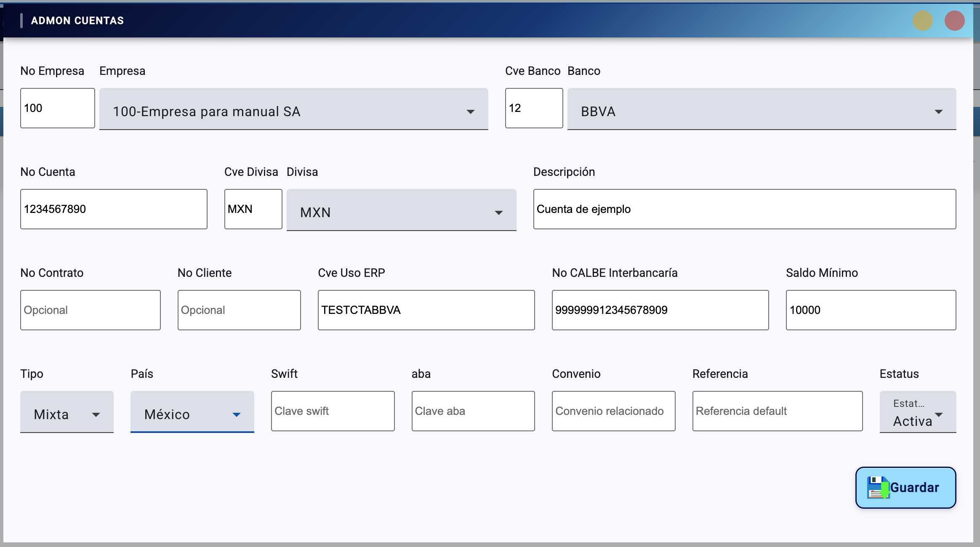Image resolution: width=980 pixels, height=547 pixels.
Task: Focus the No Cliente field
Action: click(x=239, y=310)
